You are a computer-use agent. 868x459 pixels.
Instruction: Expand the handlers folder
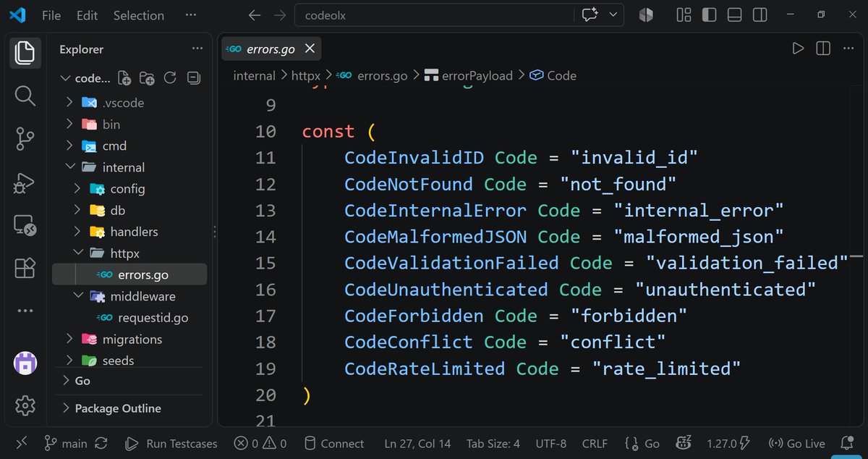click(77, 232)
